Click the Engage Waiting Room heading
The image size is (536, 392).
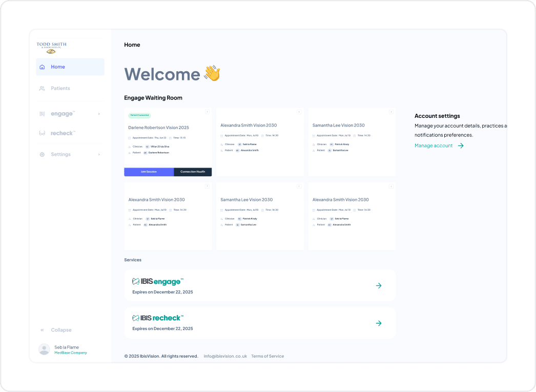(x=153, y=98)
